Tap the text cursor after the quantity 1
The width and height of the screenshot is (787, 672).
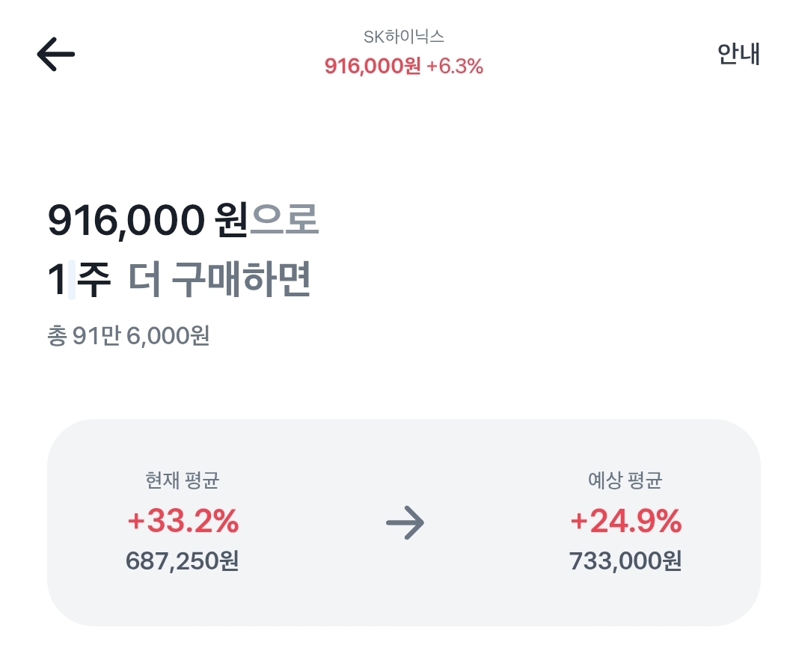coord(72,281)
